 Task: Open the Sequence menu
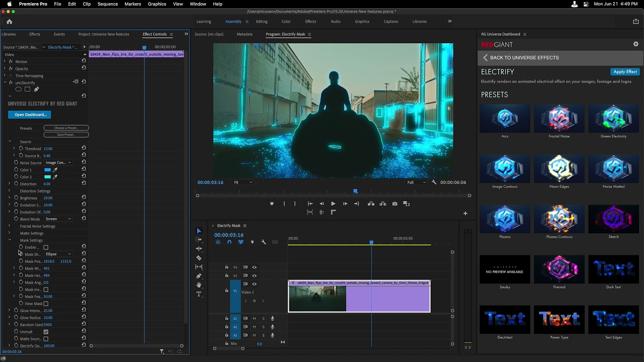click(107, 4)
